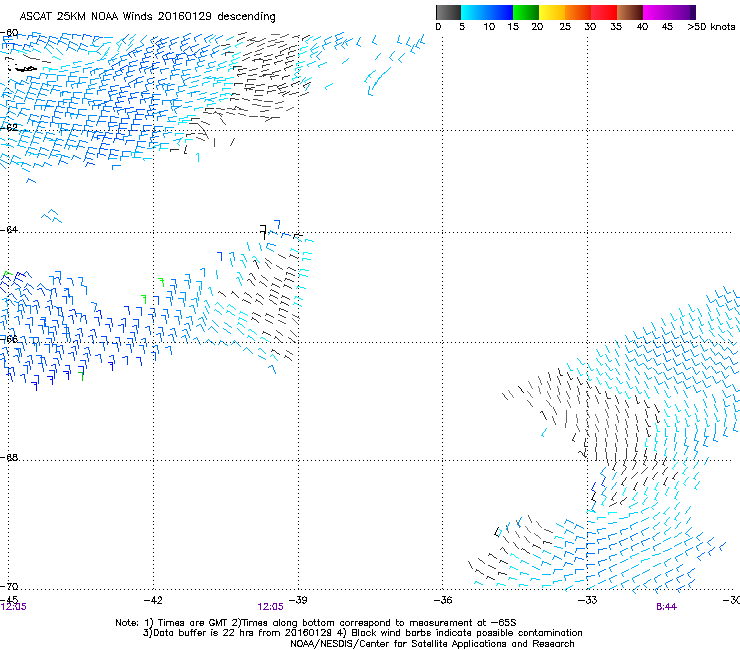Click the '-42' longitude label
Viewport: 740px width, 650px height.
[x=153, y=600]
